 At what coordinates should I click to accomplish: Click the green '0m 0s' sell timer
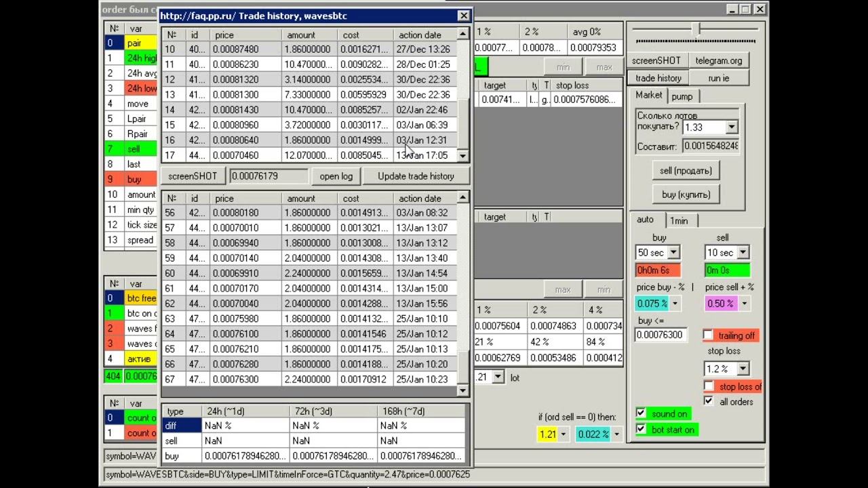point(727,270)
